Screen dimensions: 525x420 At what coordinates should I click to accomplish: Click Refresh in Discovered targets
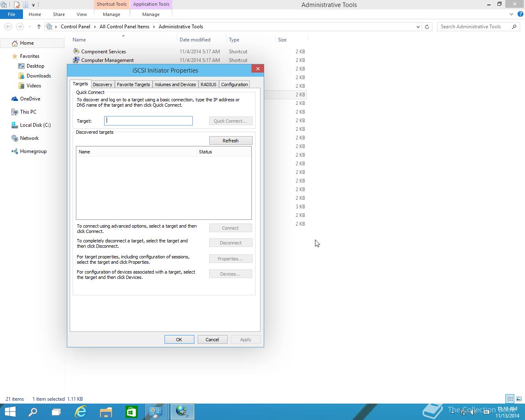231,141
